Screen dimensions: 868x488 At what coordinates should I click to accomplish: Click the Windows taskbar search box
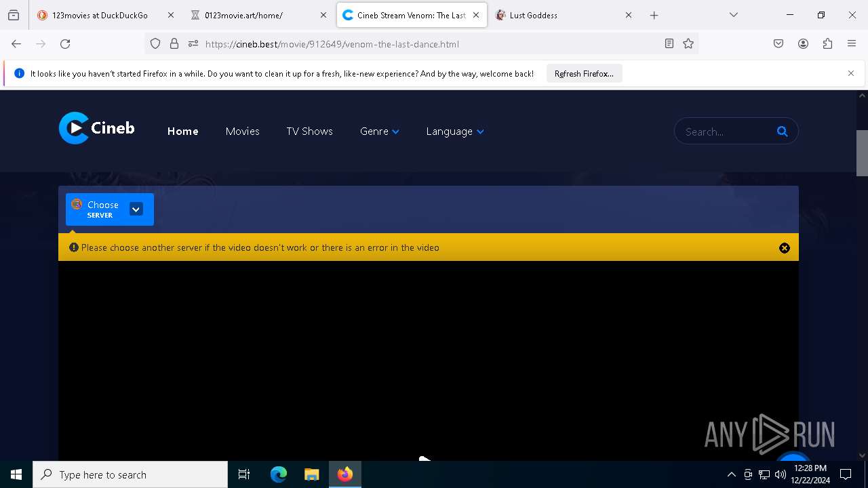(130, 474)
